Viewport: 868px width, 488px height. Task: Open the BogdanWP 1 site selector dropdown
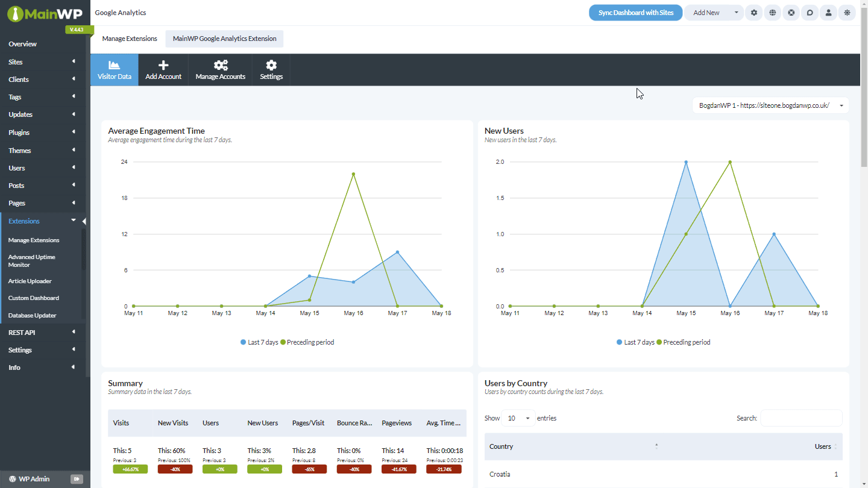pos(770,105)
